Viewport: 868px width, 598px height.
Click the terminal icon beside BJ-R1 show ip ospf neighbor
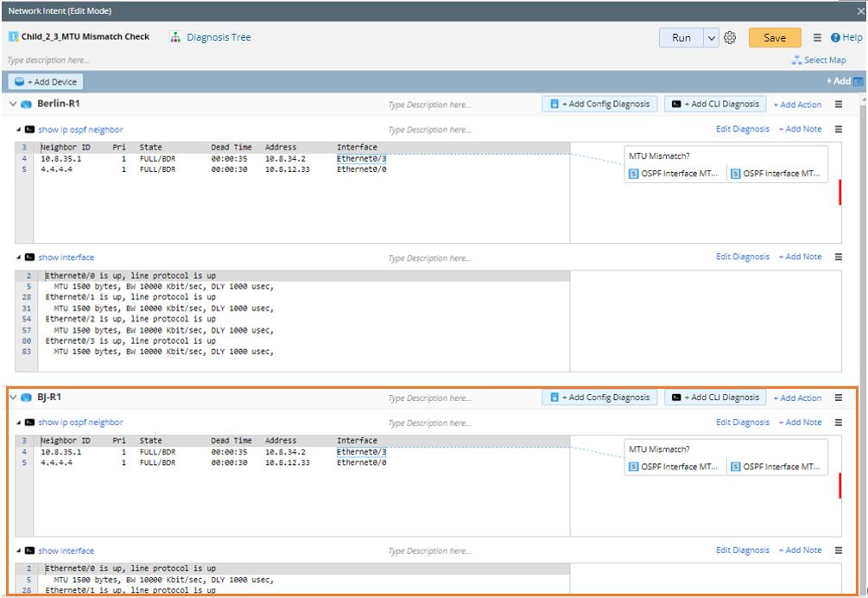pyautogui.click(x=30, y=423)
